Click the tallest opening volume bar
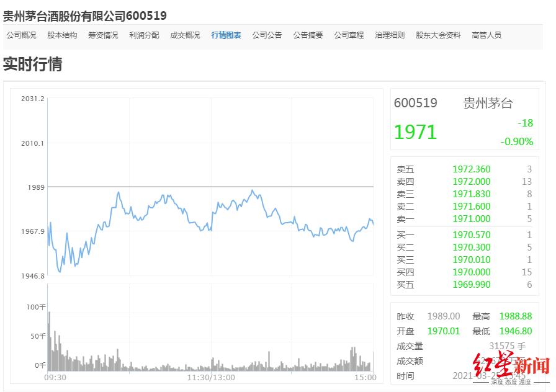 point(49,341)
